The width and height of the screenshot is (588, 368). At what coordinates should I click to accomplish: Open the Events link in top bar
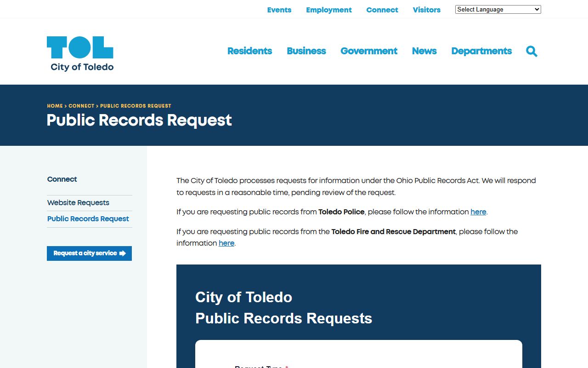[279, 10]
